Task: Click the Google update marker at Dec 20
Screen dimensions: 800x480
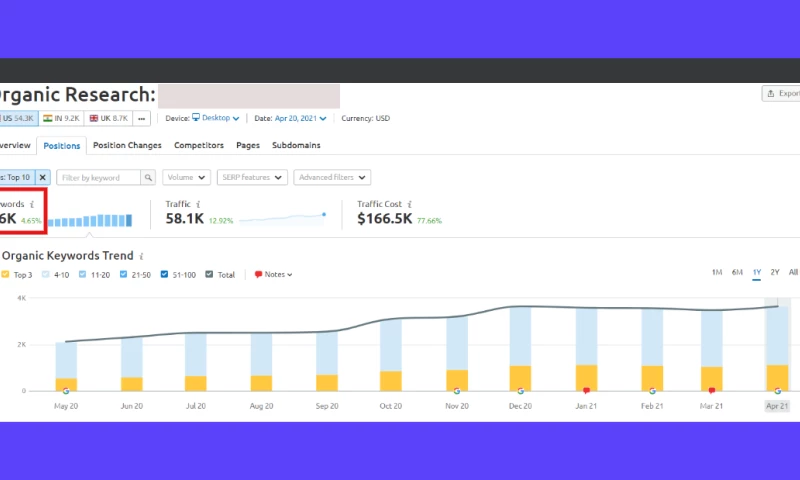Action: tap(520, 391)
